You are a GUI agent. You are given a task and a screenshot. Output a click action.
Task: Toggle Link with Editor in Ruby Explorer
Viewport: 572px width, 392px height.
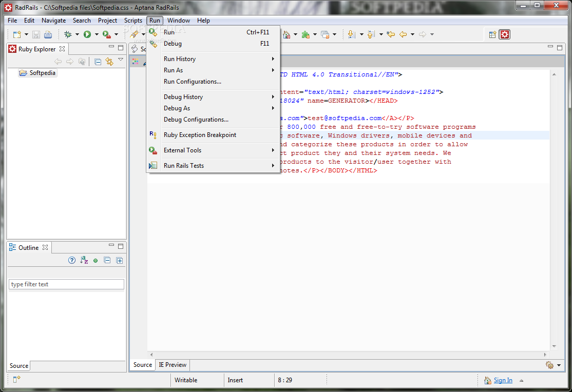pyautogui.click(x=109, y=62)
